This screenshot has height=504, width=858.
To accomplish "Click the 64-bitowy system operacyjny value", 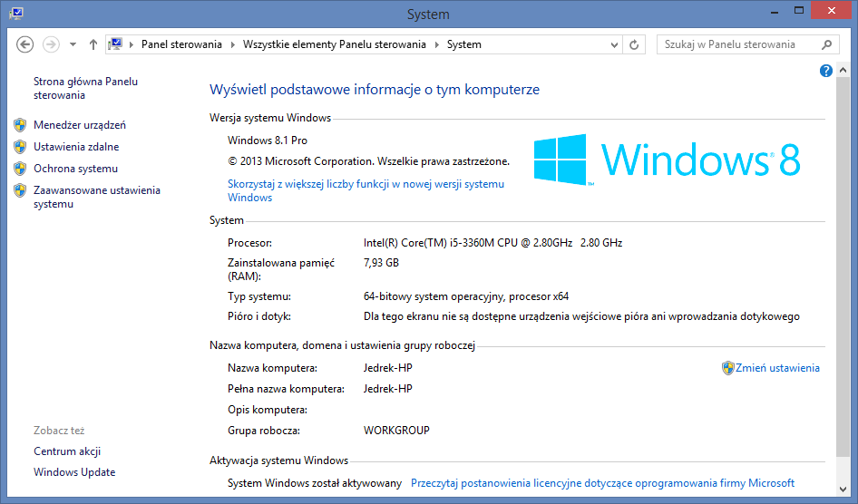I will click(x=466, y=296).
